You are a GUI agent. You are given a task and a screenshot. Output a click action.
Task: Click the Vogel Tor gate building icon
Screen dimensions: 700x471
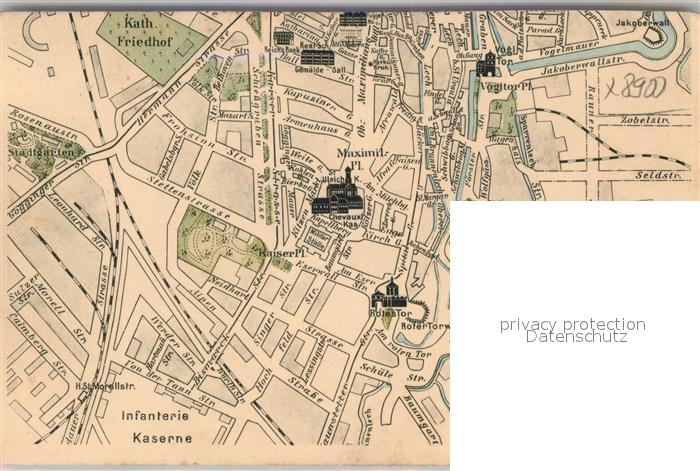pos(487,64)
